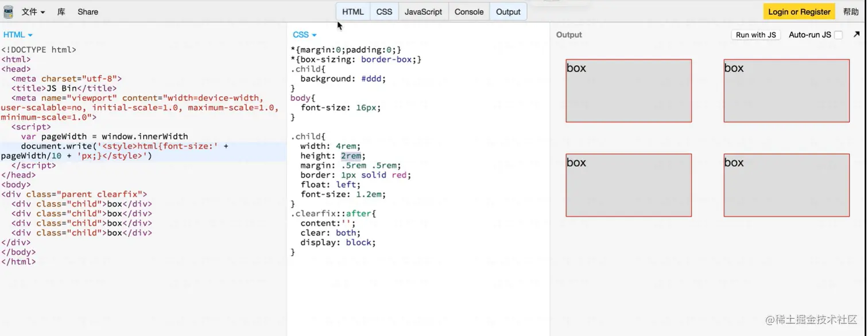Show the JavaScript panel tab
The height and width of the screenshot is (336, 868).
(x=423, y=11)
